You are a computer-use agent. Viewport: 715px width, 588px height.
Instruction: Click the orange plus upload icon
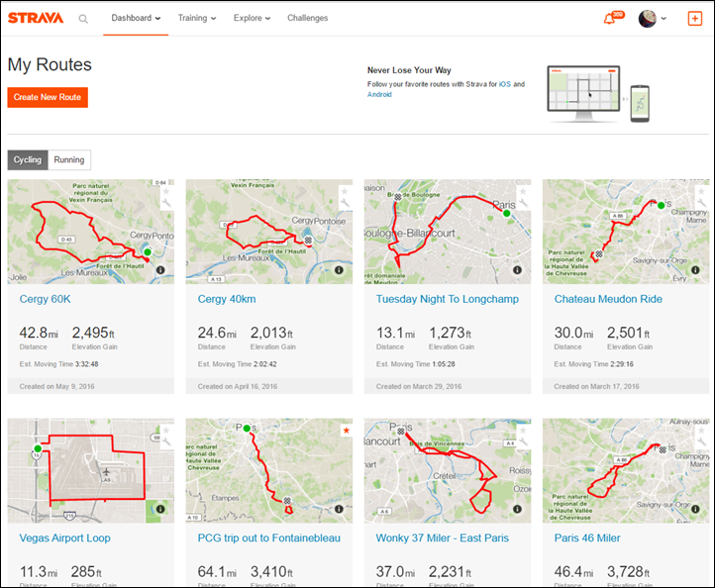click(x=694, y=18)
